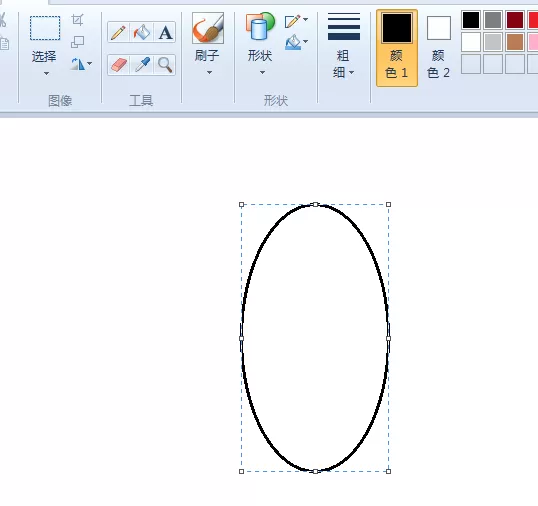The height and width of the screenshot is (506, 538).
Task: Open the Rotate dropdown arrow
Action: (90, 63)
